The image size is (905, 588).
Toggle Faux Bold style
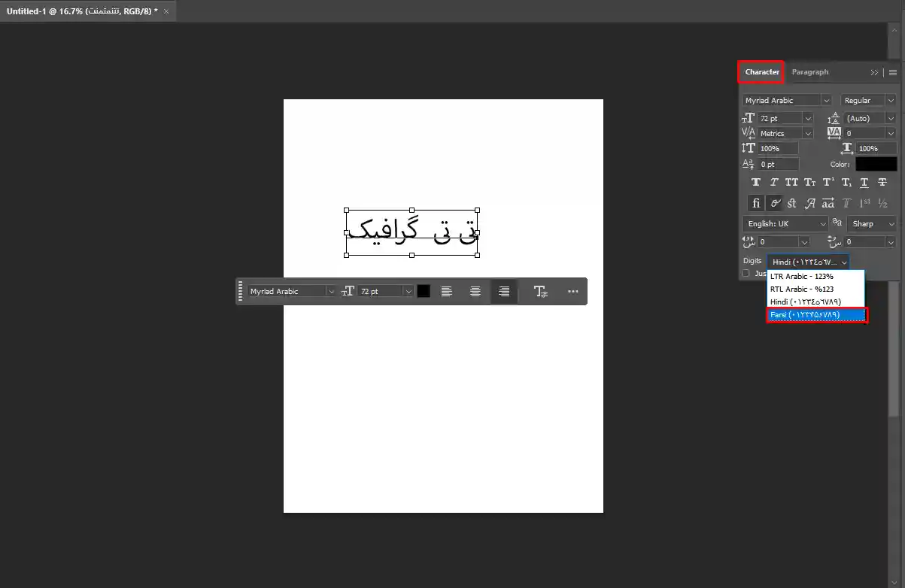(x=756, y=183)
